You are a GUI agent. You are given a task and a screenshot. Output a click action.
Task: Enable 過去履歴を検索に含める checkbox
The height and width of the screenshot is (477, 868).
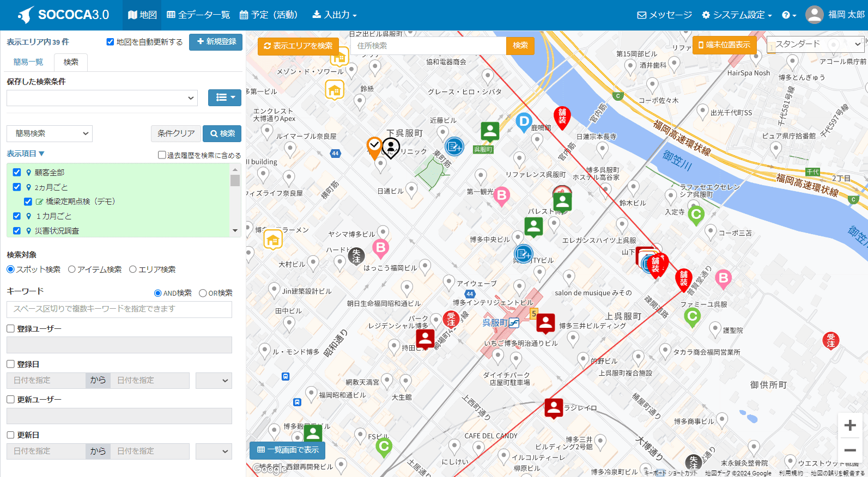pos(162,155)
